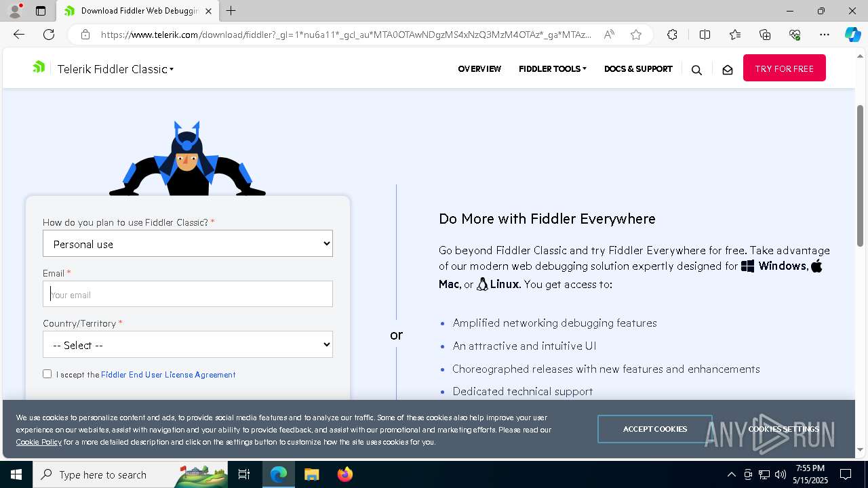Open Docs & Support nav item

pyautogui.click(x=638, y=68)
